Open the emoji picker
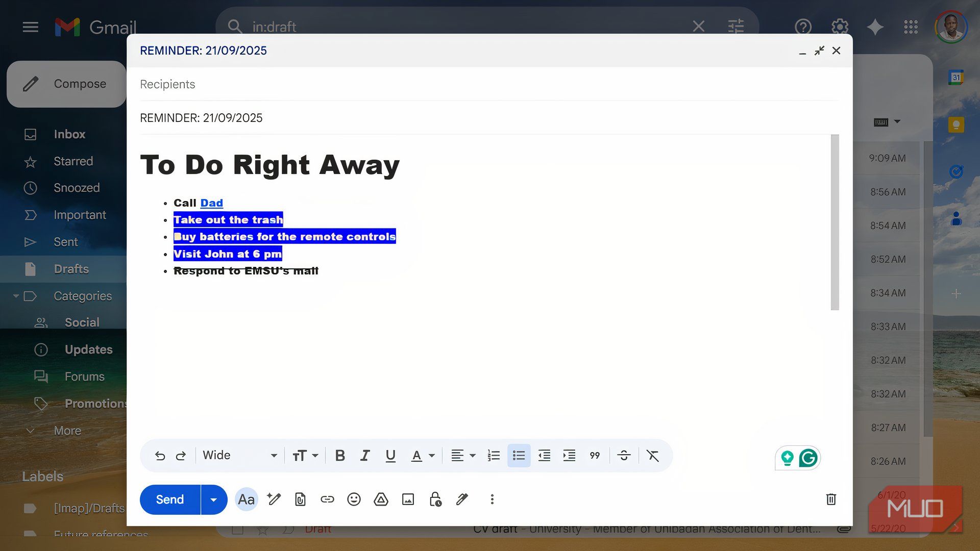The image size is (980, 551). click(354, 499)
